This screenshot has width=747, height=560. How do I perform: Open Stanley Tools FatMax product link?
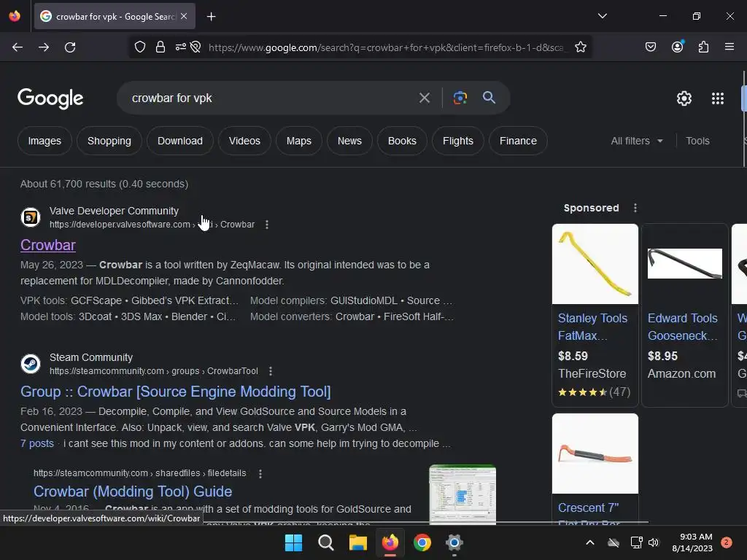592,327
